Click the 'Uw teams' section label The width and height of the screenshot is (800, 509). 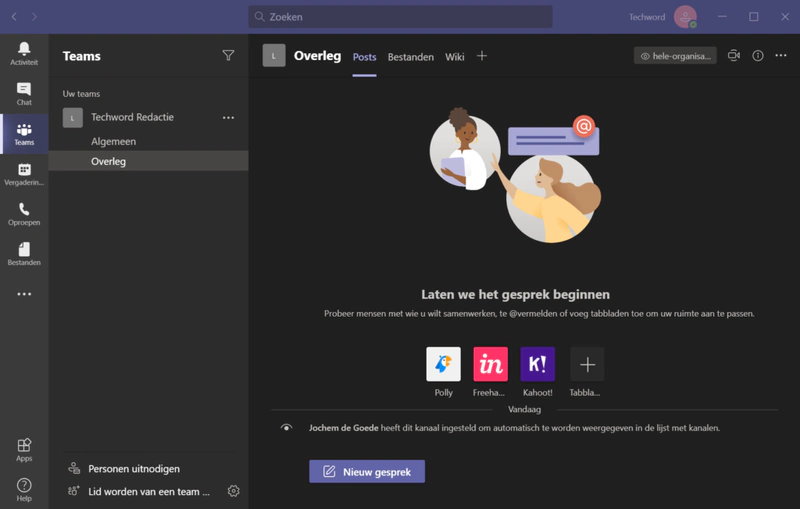81,94
